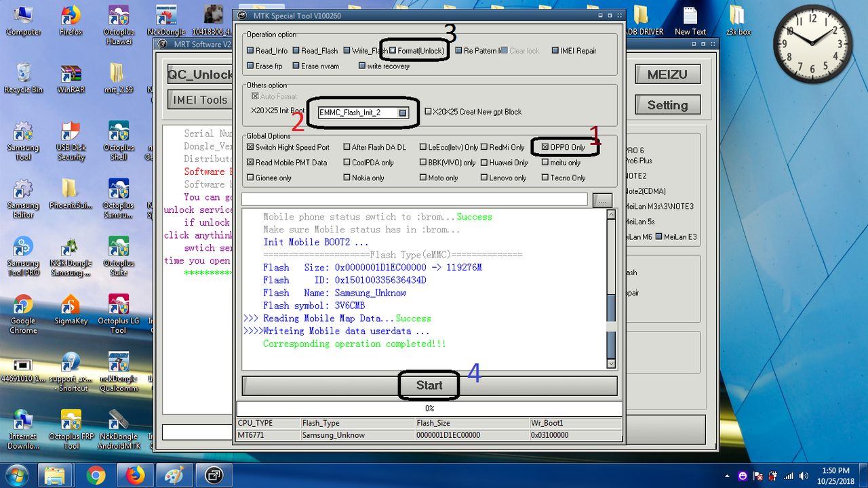Open the Octoplus Shell desktop icon

click(119, 141)
